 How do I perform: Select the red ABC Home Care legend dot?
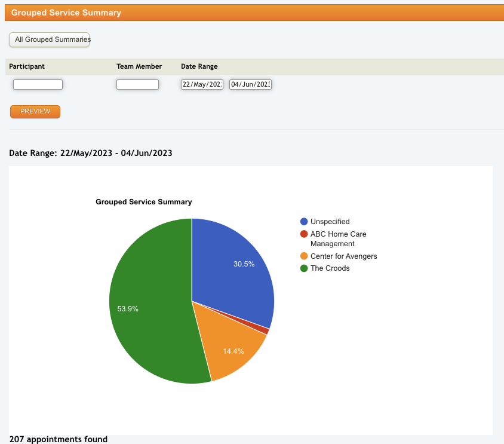pyautogui.click(x=304, y=234)
